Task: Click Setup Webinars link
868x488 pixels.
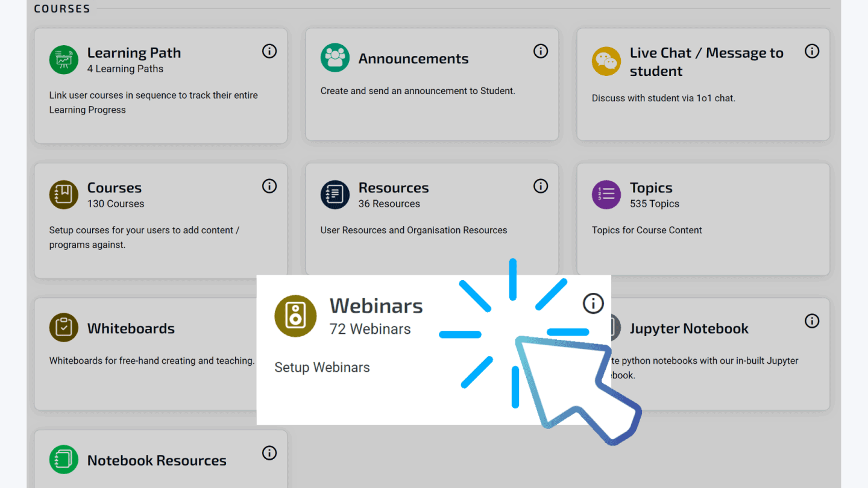Action: [x=322, y=367]
